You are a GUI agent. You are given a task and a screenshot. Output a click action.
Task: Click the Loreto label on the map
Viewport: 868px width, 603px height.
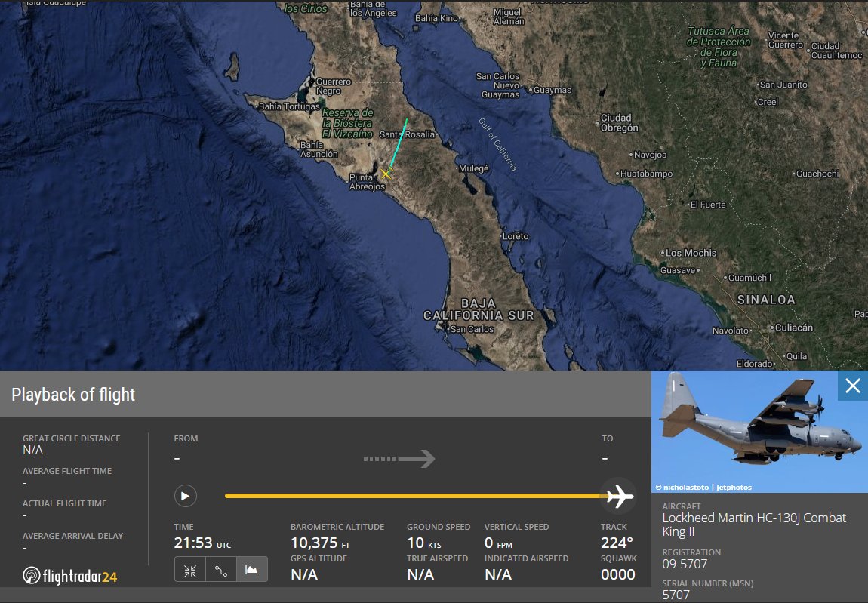point(516,236)
